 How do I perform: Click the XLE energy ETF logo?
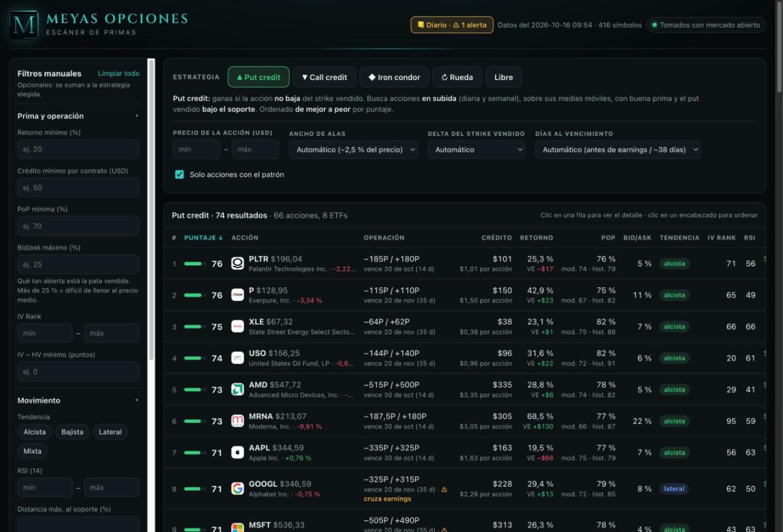point(237,327)
